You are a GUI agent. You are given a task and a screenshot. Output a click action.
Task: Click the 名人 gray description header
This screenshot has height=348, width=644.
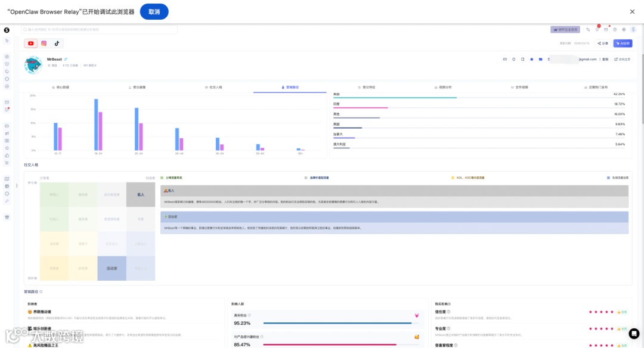point(394,191)
